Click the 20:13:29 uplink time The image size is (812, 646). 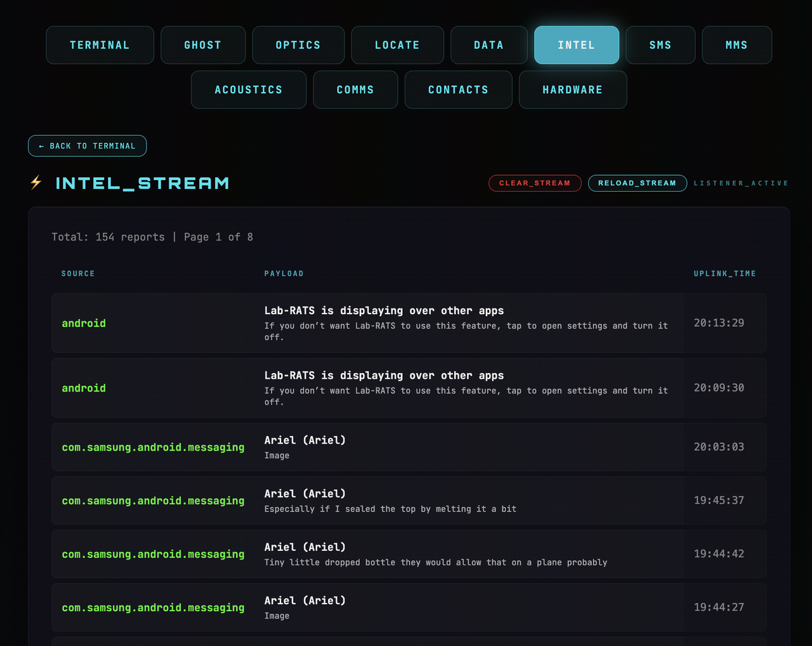(719, 323)
